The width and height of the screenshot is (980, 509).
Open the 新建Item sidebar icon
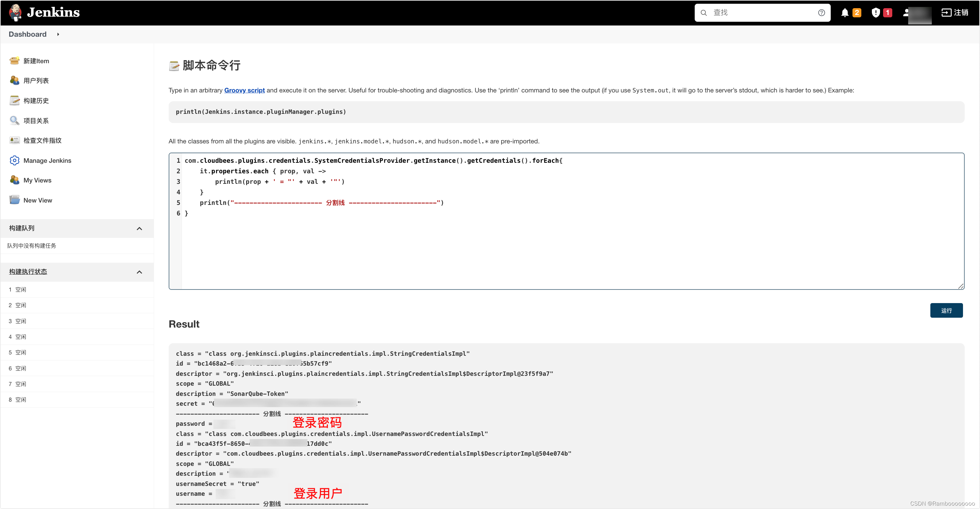click(x=15, y=61)
